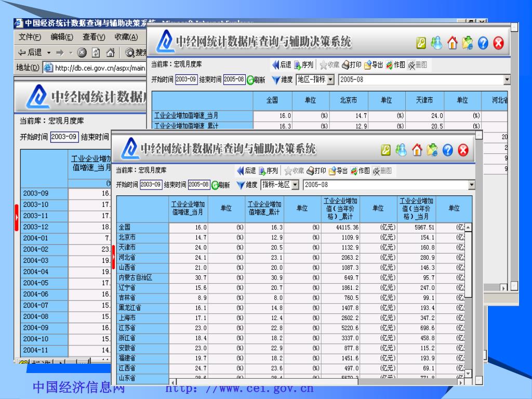Image resolution: width=532 pixels, height=399 pixels.
Task: Click the Home icon in the Internet Explorer toolbar
Action: click(110, 52)
